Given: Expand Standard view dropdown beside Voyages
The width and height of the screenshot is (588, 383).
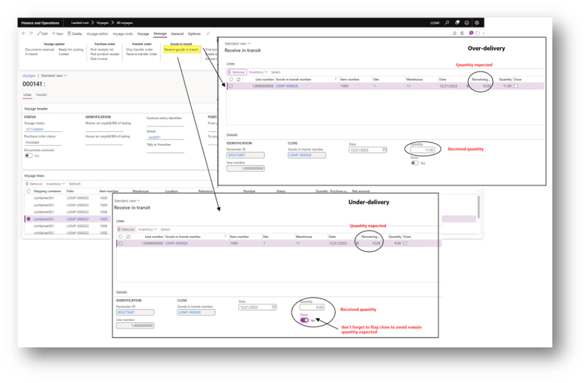Looking at the screenshot, I should (x=53, y=75).
